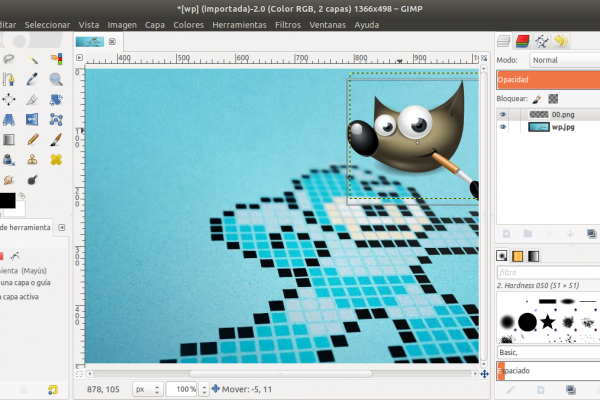Select the Crop knife tool
600x400 pixels.
(x=33, y=100)
